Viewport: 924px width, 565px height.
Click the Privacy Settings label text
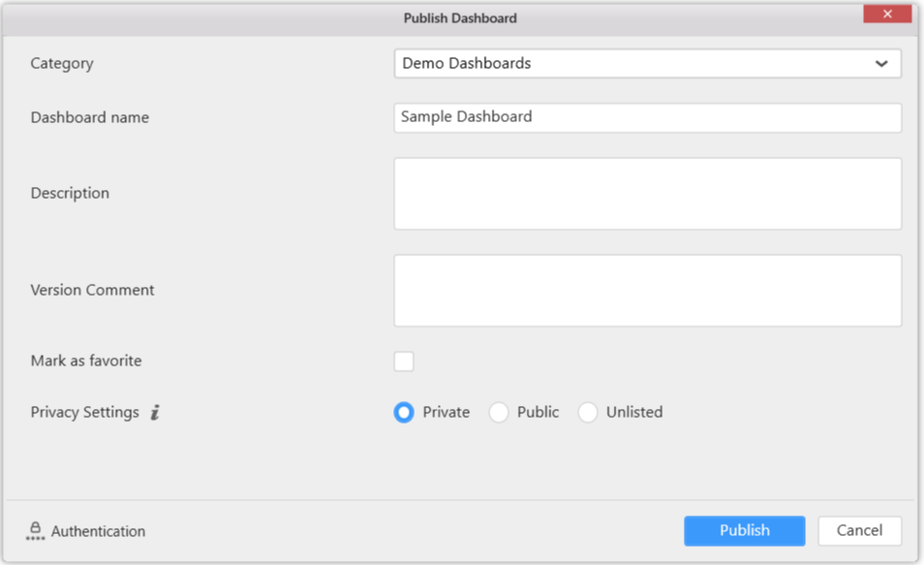coord(85,412)
